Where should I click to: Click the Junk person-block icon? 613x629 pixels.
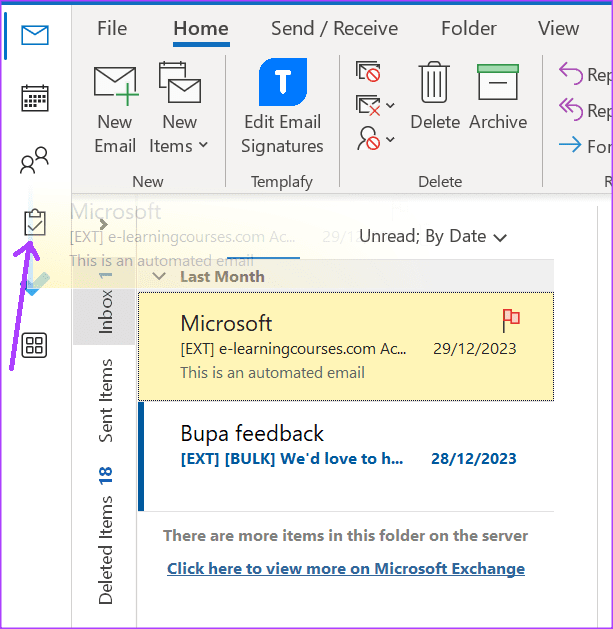pos(368,139)
